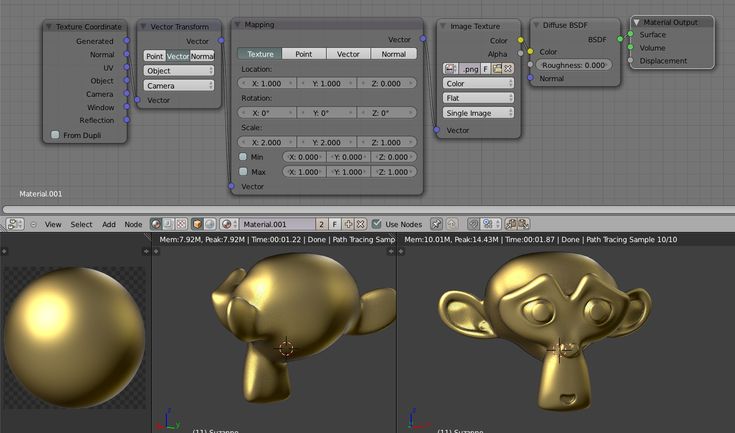
Task: Adjust the Roughness 0.000 slider
Action: pyautogui.click(x=574, y=65)
